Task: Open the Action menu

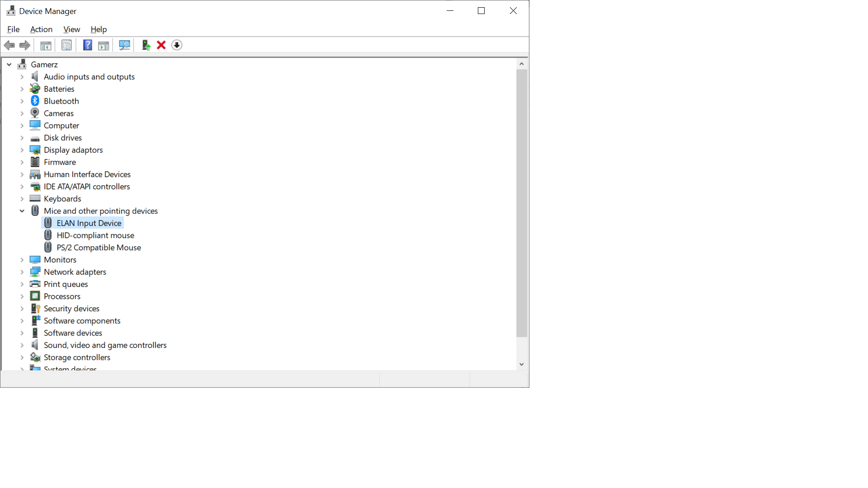Action: click(x=41, y=29)
